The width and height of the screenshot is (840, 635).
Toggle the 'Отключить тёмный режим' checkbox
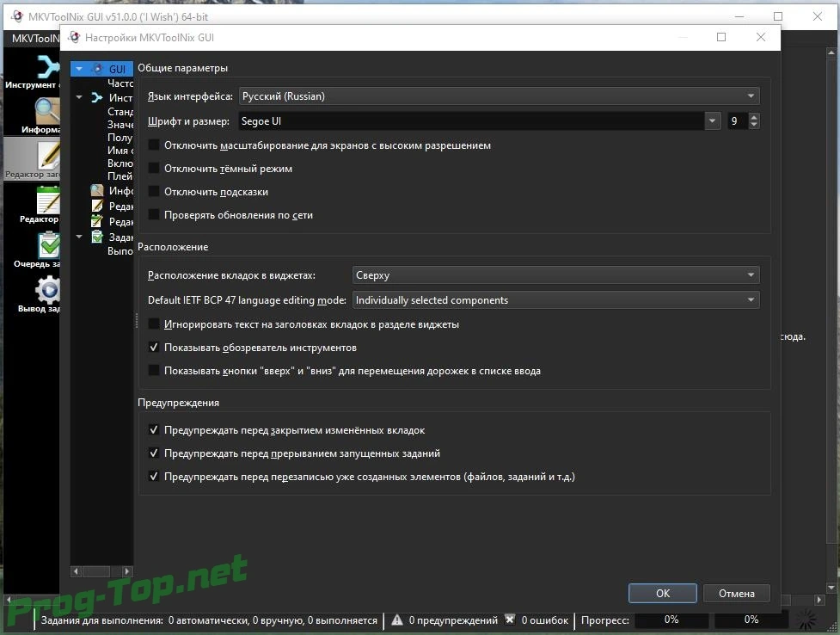tap(154, 168)
